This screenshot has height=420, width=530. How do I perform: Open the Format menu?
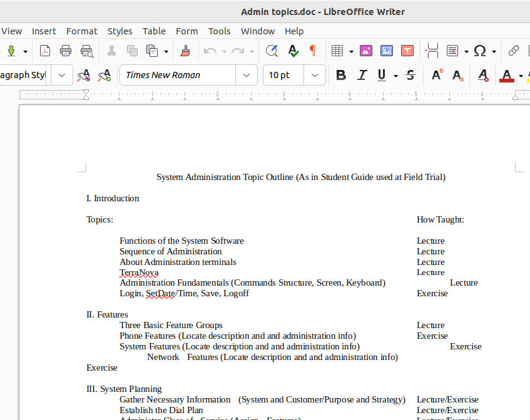pos(82,31)
